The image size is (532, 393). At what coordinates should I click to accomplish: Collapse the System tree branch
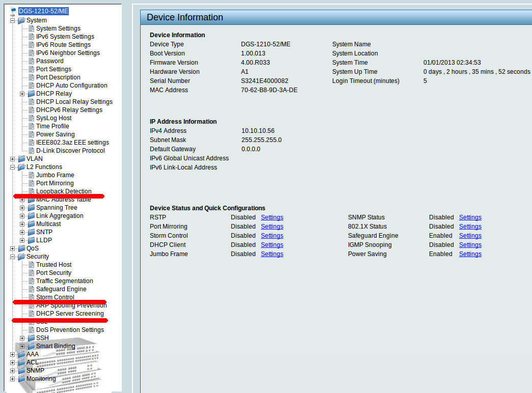click(x=13, y=20)
